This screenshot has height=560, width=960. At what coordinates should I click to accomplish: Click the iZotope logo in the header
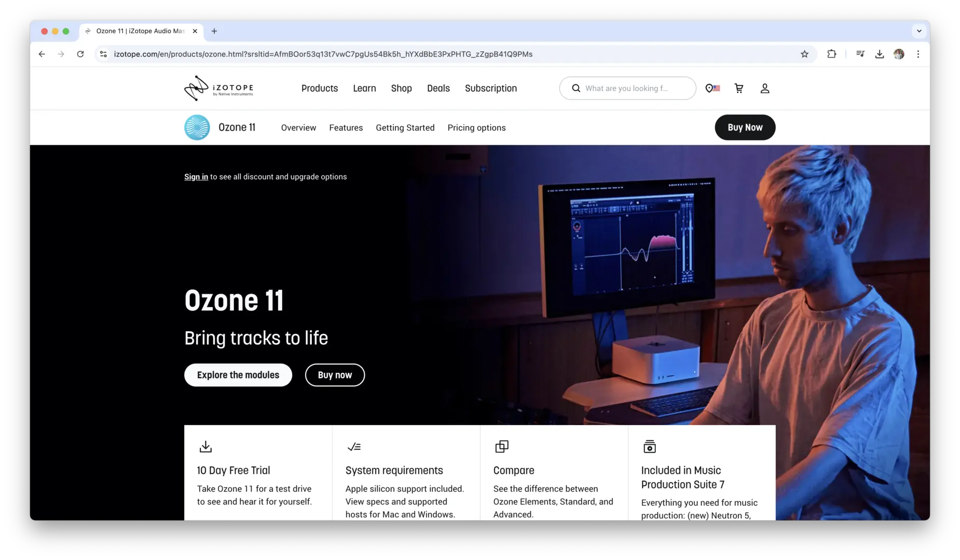218,88
